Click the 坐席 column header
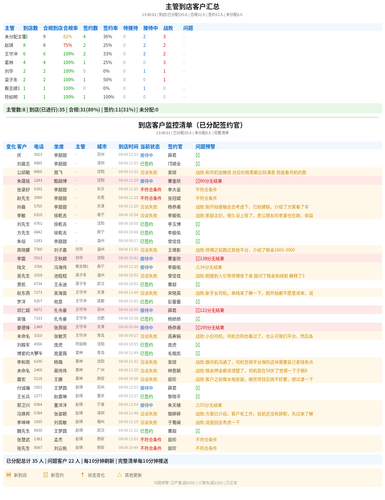Image resolution: width=385 pixels, height=500 pixels. 59,147
